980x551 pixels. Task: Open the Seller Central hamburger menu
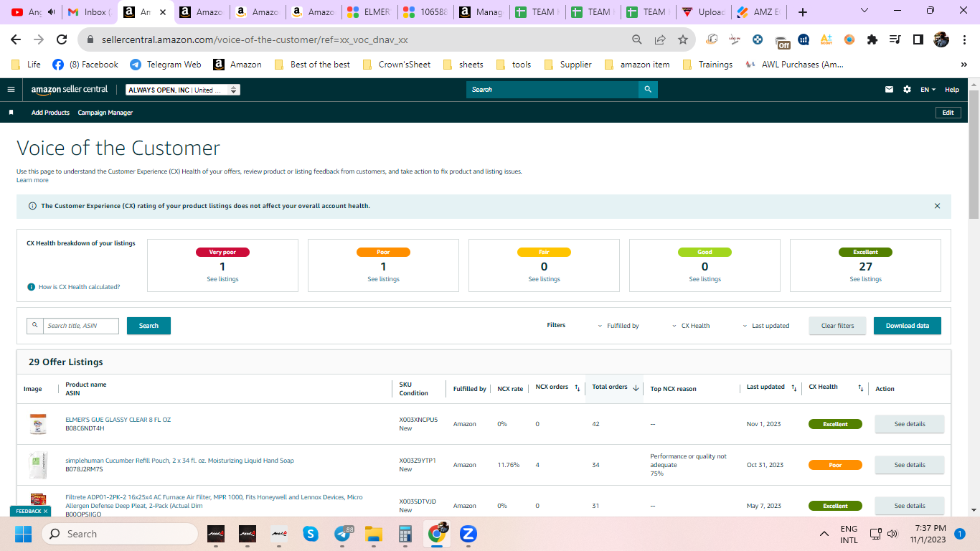11,90
